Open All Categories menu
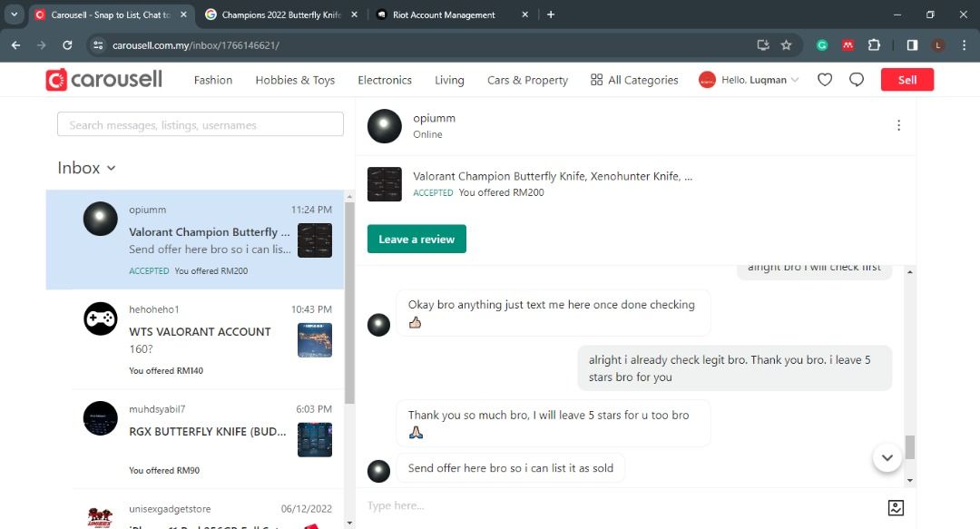980x529 pixels. click(x=634, y=80)
